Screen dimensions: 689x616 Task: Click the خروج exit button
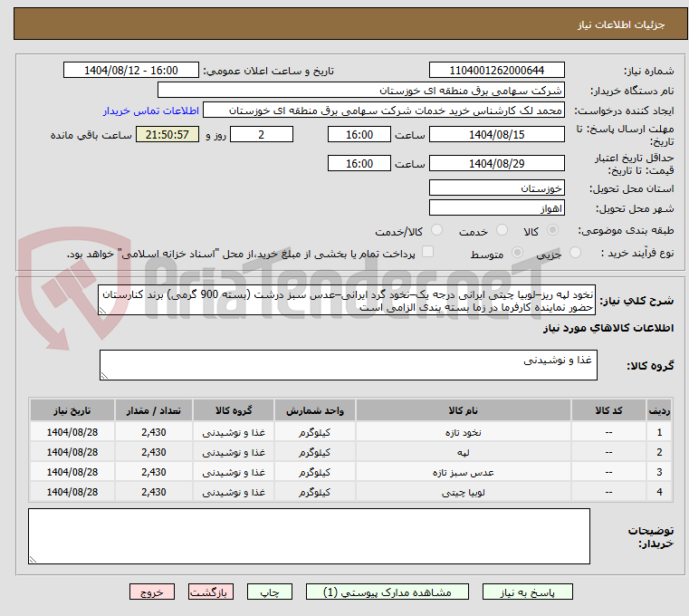[x=152, y=592]
